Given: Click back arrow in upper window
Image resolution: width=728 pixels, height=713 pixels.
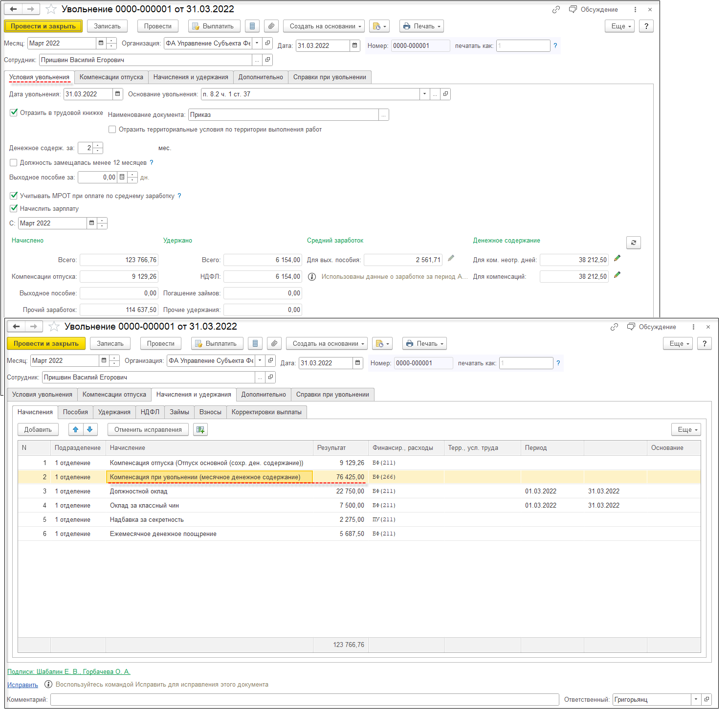Looking at the screenshot, I should click(13, 9).
